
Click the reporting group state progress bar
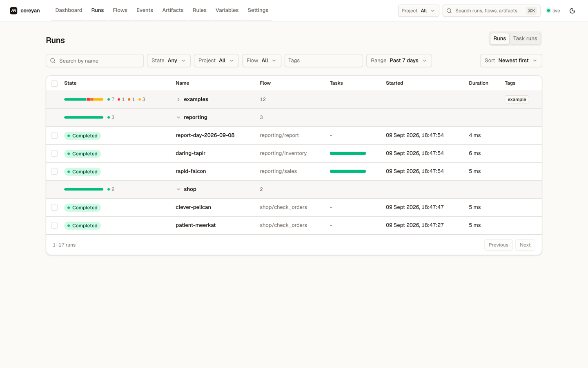point(84,117)
